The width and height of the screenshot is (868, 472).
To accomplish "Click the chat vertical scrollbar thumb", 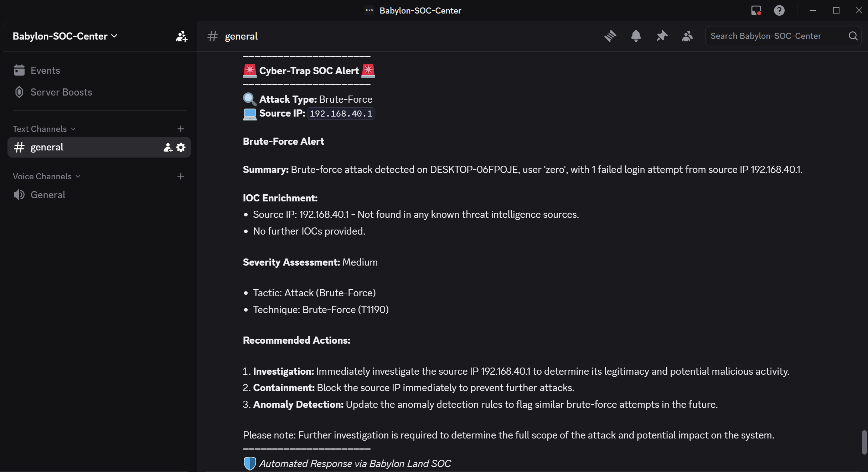I will 864,442.
